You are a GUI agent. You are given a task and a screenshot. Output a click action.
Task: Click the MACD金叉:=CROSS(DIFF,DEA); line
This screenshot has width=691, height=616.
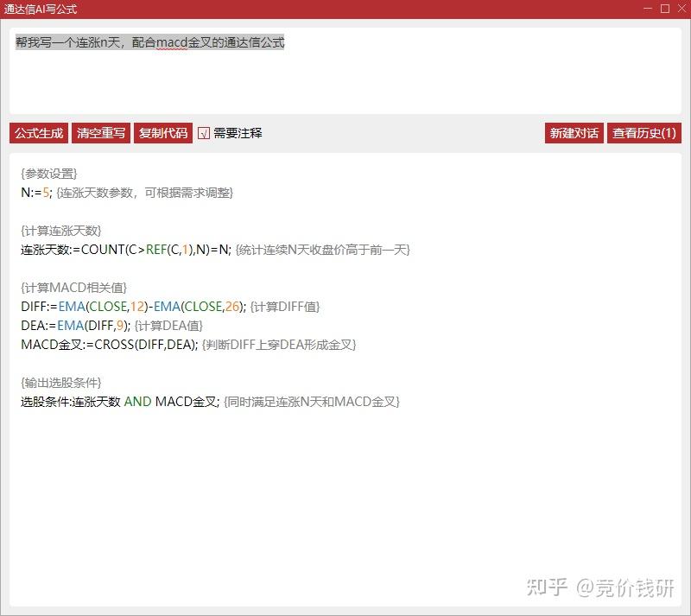[110, 345]
